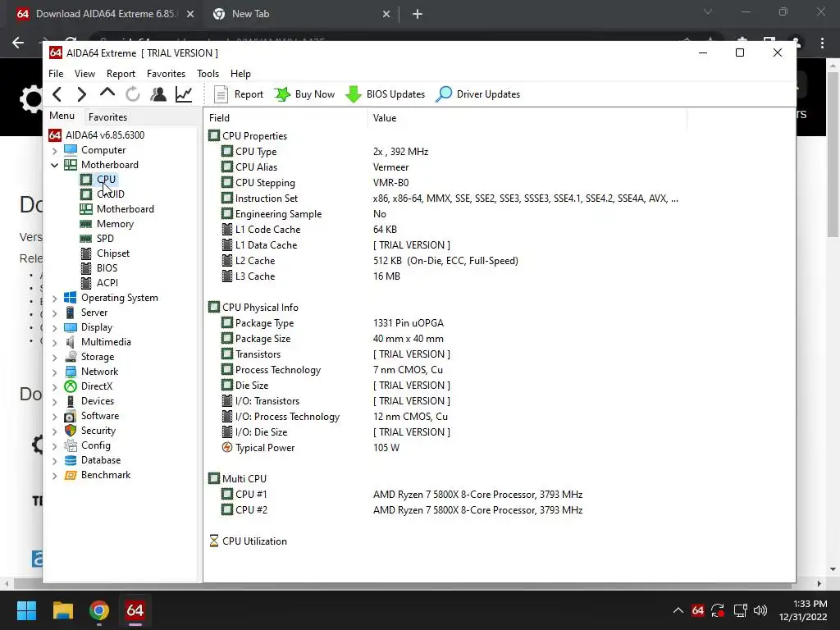Click the Chrome back arrow button

18,43
